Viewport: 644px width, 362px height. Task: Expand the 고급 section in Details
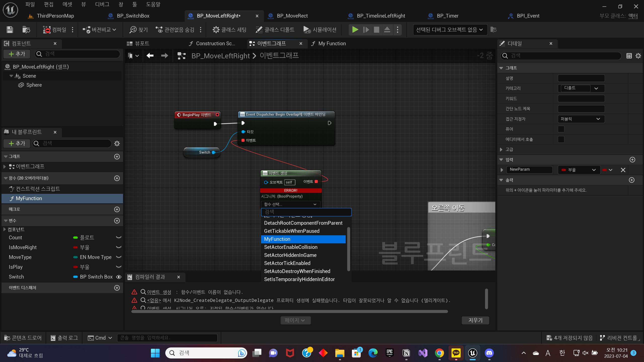click(x=501, y=150)
